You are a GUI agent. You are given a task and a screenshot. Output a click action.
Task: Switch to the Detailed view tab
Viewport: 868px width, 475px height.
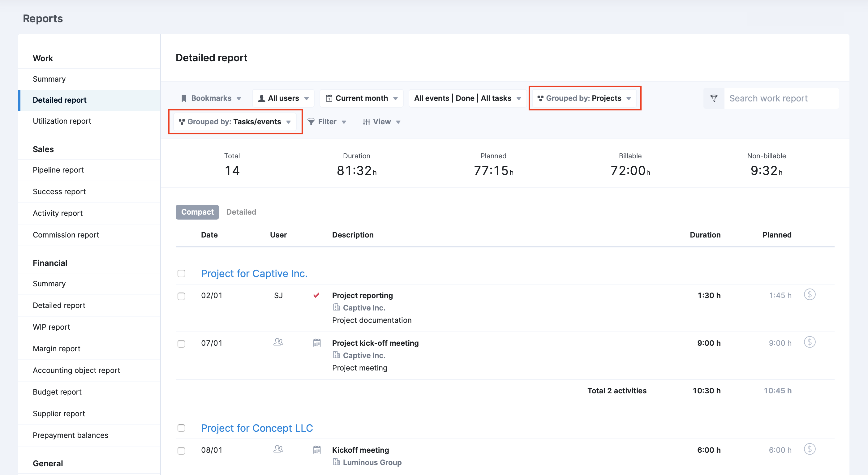(241, 212)
